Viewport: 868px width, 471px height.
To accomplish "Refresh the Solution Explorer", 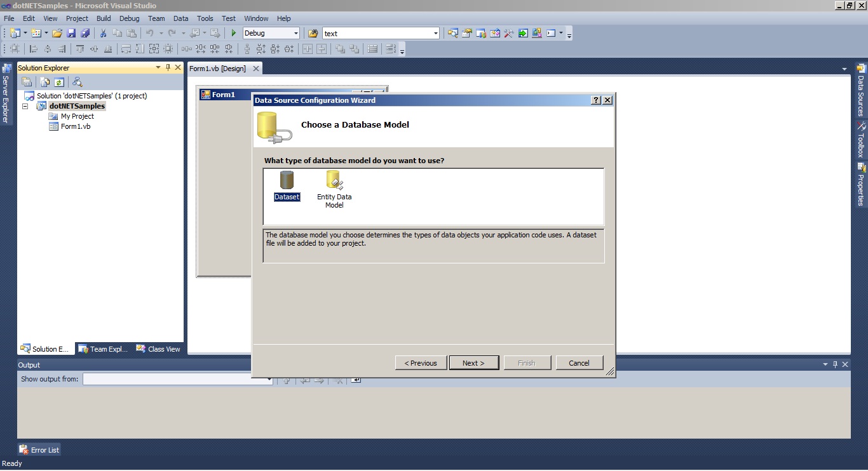I will pos(58,82).
